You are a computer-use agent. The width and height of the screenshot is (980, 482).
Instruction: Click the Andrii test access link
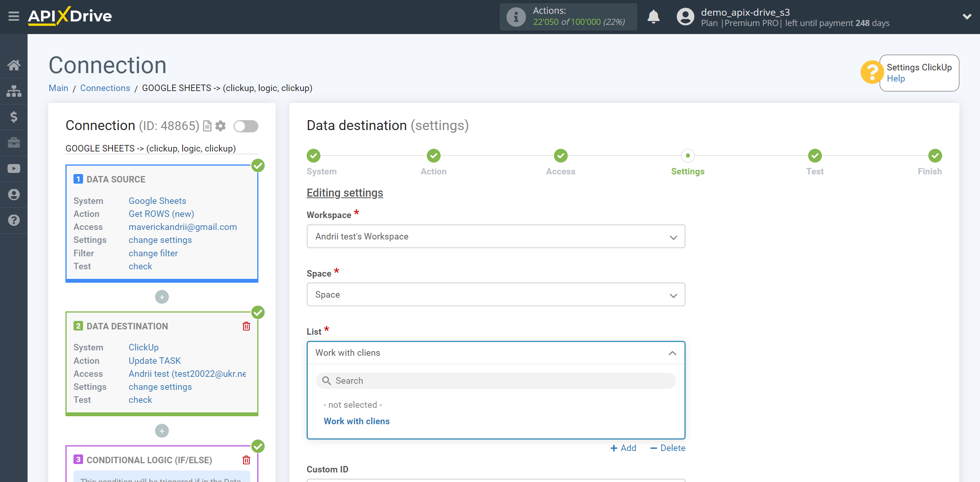click(x=187, y=374)
